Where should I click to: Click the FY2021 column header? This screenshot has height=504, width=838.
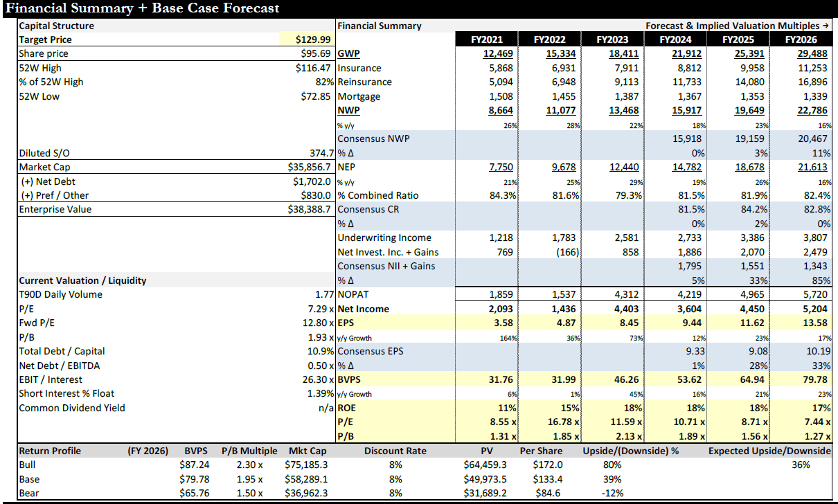(x=486, y=39)
